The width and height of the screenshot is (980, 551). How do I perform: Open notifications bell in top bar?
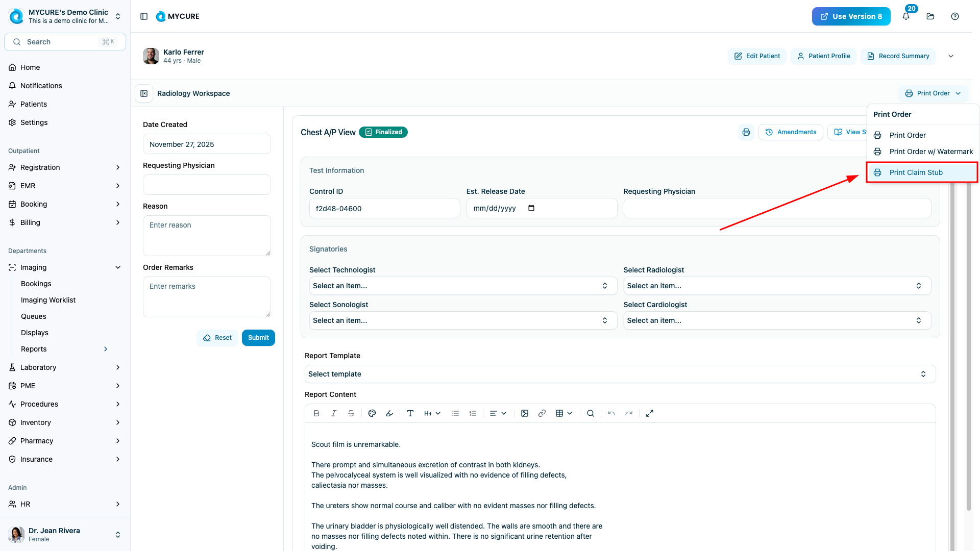906,16
